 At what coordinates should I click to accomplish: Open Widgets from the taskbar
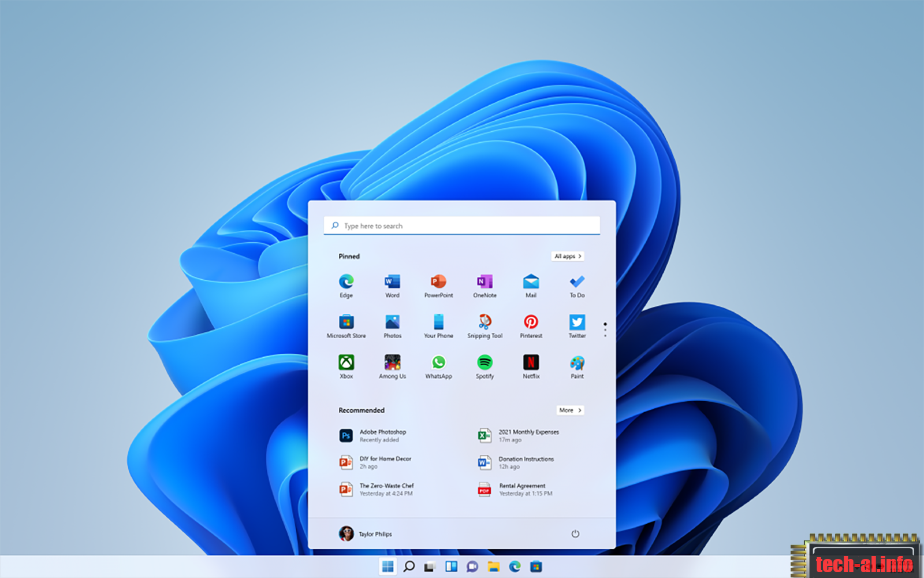(x=451, y=566)
